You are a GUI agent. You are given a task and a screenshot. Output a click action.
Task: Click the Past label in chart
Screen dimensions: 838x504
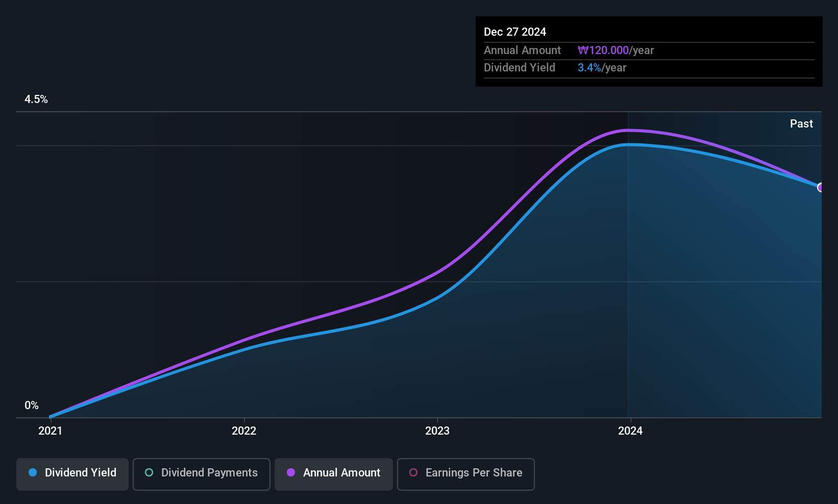click(801, 123)
